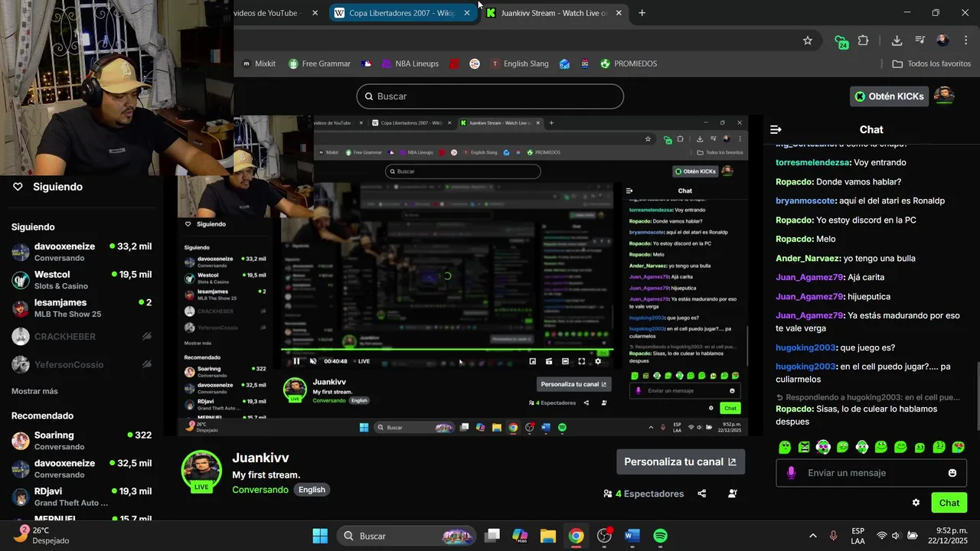This screenshot has width=980, height=551.
Task: Open Chrome extensions puzzle icon
Action: click(864, 41)
